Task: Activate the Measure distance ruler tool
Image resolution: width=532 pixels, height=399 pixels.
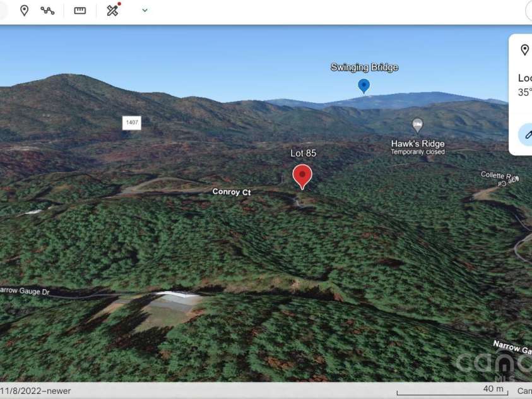Action: pos(80,11)
